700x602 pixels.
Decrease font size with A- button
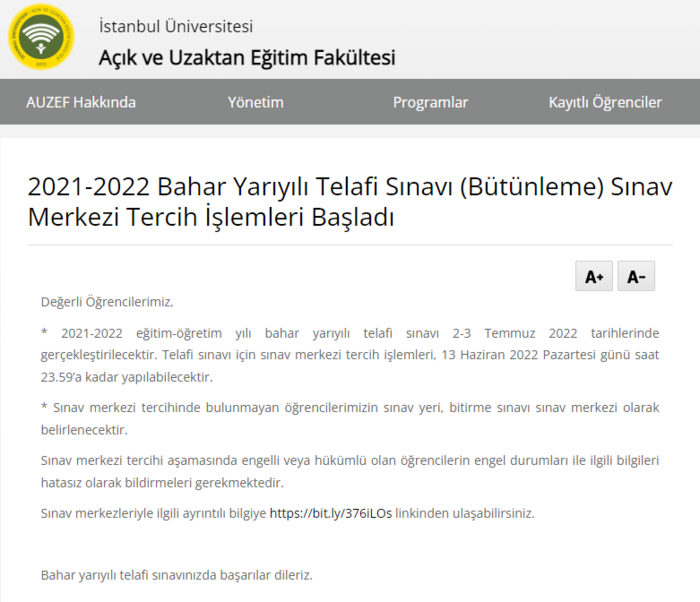pos(636,277)
